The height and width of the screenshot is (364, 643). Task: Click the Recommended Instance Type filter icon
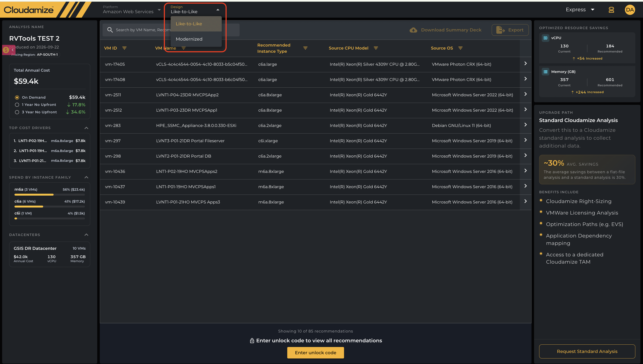(x=305, y=48)
